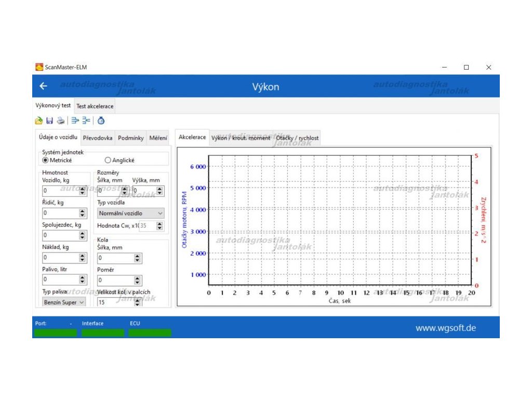Click the Zrychlení m/s^2 axis label

(483, 220)
